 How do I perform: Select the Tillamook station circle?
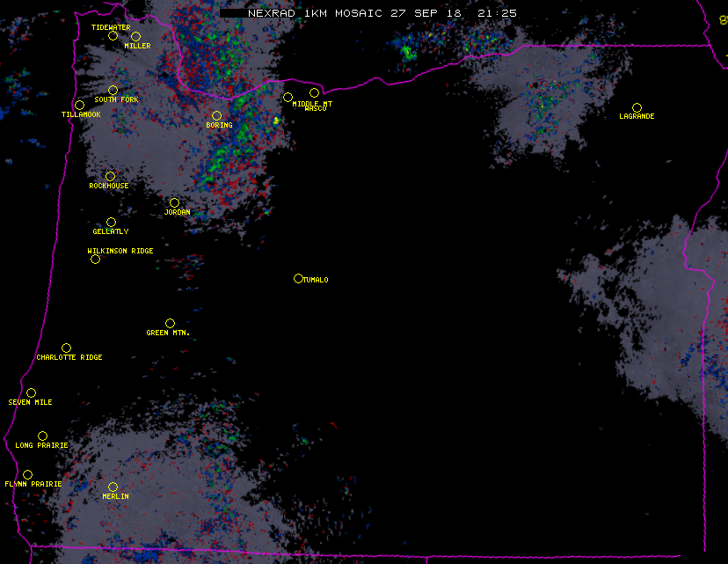pos(79,106)
